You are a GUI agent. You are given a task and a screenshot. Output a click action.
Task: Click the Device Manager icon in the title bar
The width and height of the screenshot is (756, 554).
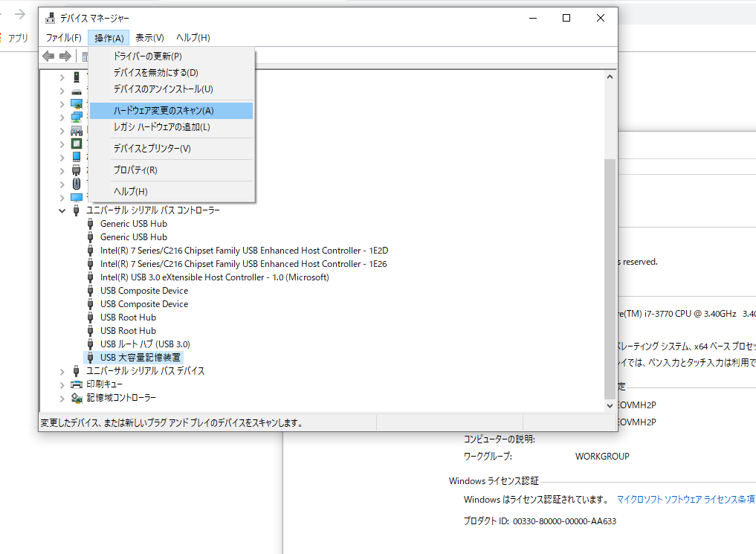click(49, 17)
